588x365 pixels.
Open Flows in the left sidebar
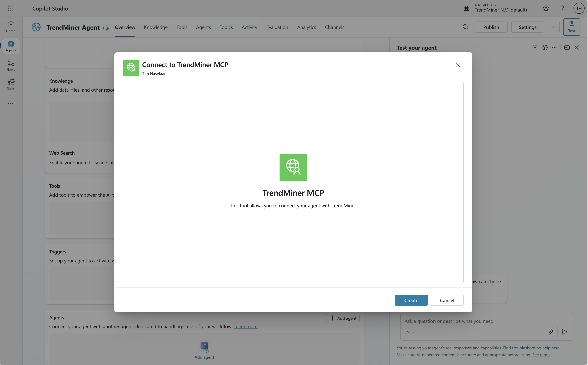pos(11,65)
